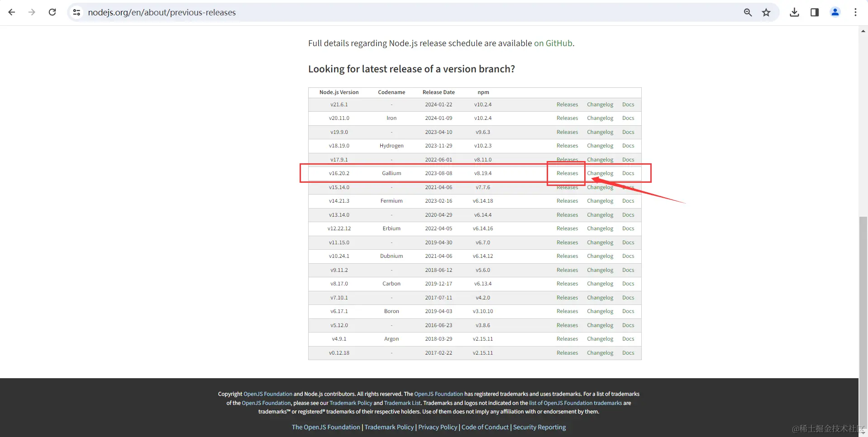Click the browser forward arrow
Viewport: 868px width, 437px height.
[x=32, y=12]
